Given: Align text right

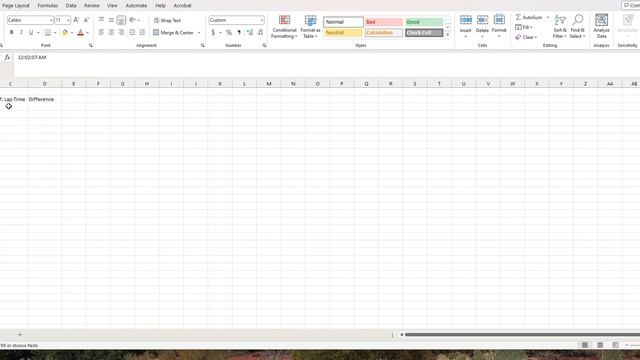Looking at the screenshot, I should 121,32.
